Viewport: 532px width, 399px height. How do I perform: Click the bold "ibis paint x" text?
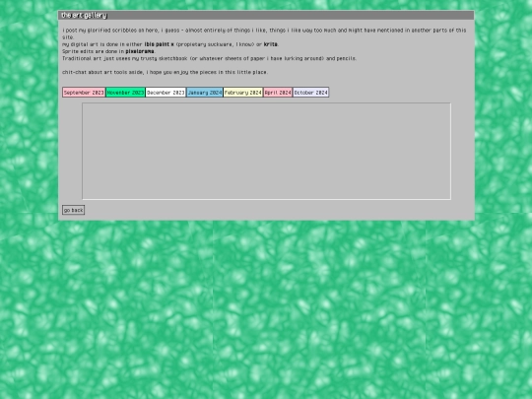click(160, 44)
